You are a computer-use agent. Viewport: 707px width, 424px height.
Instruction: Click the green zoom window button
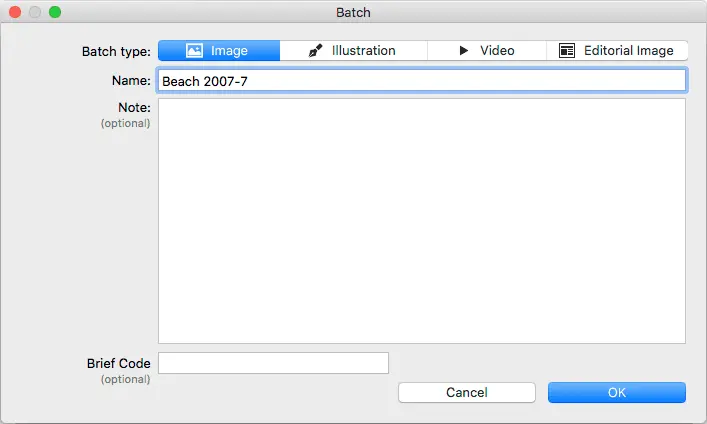point(55,12)
